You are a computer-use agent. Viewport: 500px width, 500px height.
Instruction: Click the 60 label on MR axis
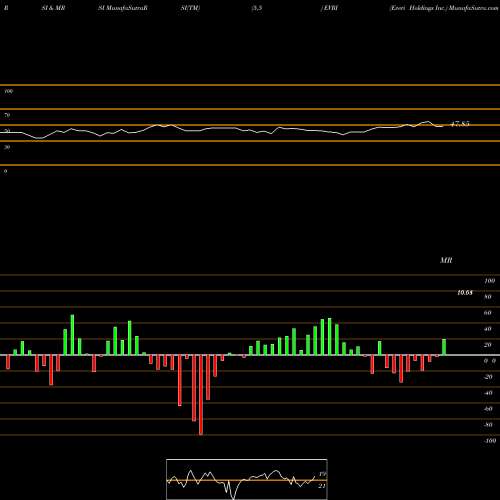pyautogui.click(x=488, y=313)
